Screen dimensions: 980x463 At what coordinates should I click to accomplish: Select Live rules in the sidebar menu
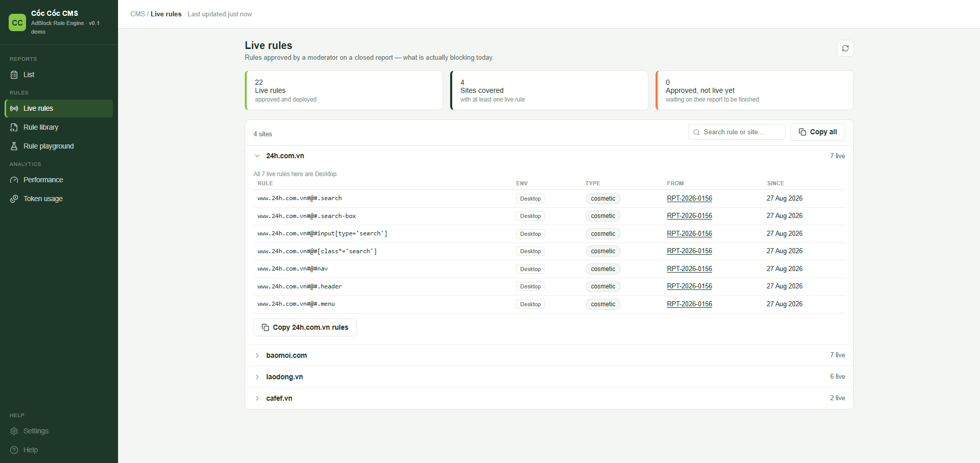pyautogui.click(x=59, y=108)
